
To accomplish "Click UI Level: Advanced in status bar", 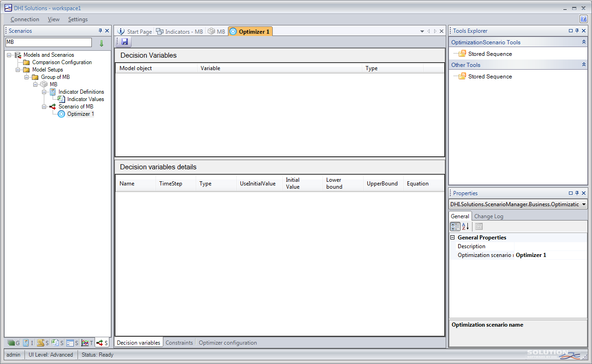I will 51,355.
